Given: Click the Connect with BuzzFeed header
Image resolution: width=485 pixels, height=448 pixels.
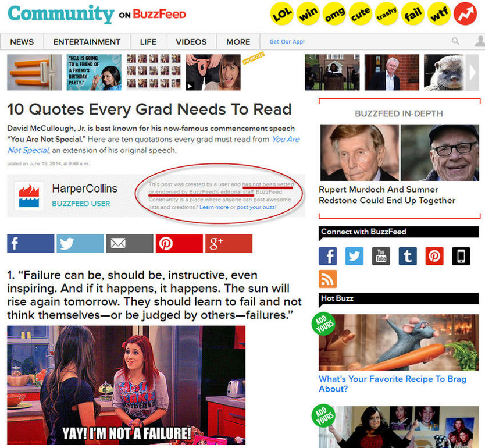Looking at the screenshot, I should tap(399, 232).
